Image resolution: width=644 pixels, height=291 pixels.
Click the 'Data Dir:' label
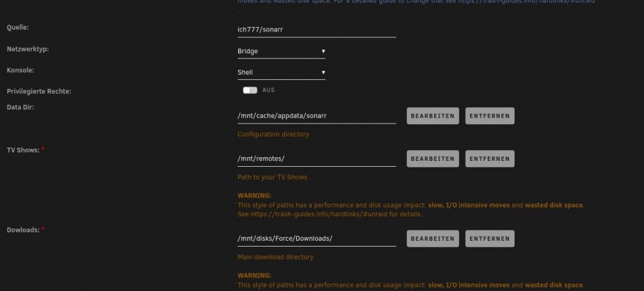click(20, 107)
